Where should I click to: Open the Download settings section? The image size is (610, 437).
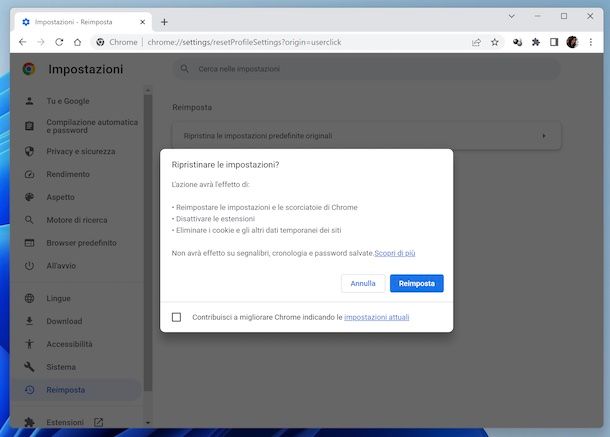(x=76, y=321)
